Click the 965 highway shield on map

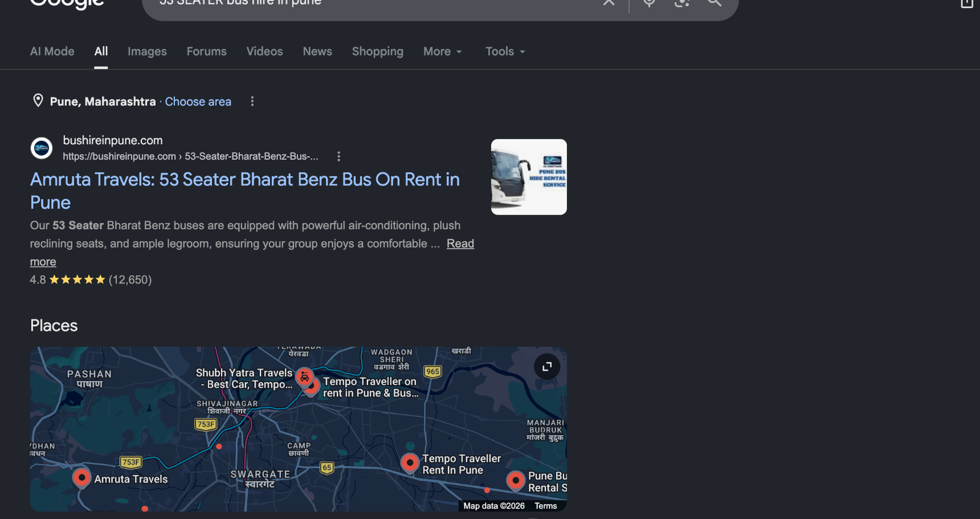pyautogui.click(x=432, y=371)
